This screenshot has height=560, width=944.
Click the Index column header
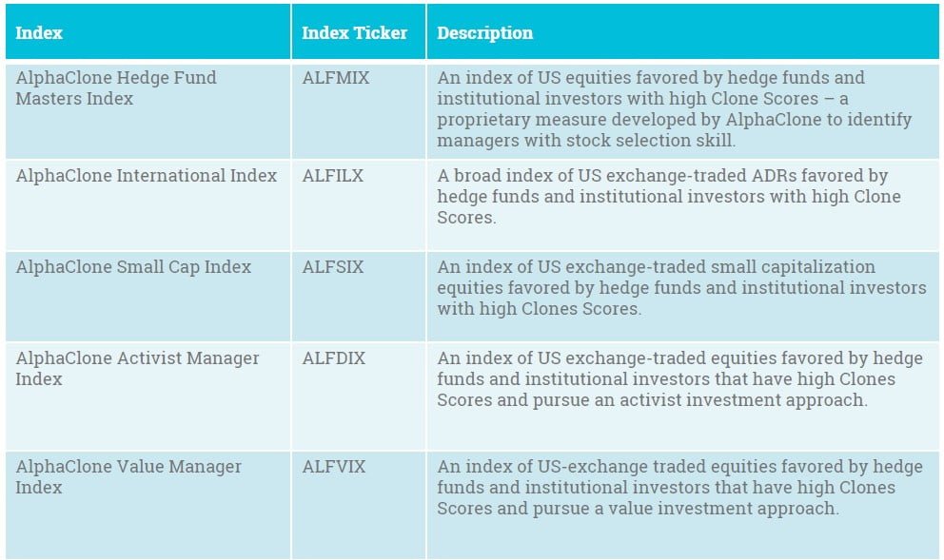click(39, 32)
